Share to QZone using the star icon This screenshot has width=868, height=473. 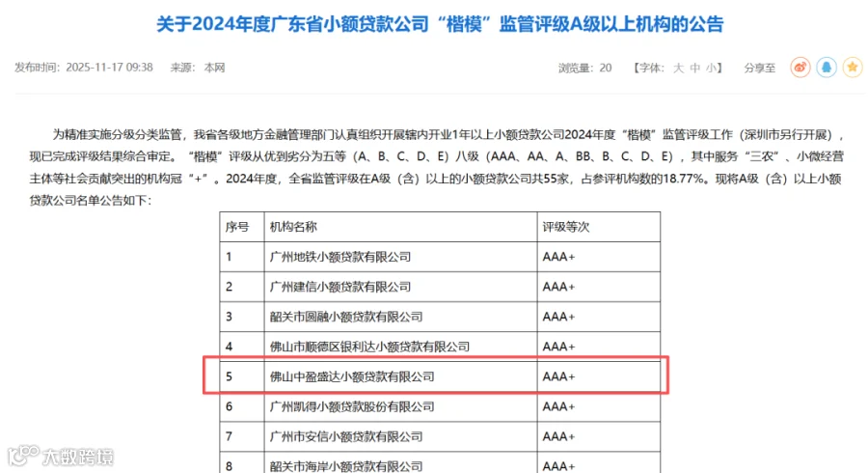(x=853, y=68)
